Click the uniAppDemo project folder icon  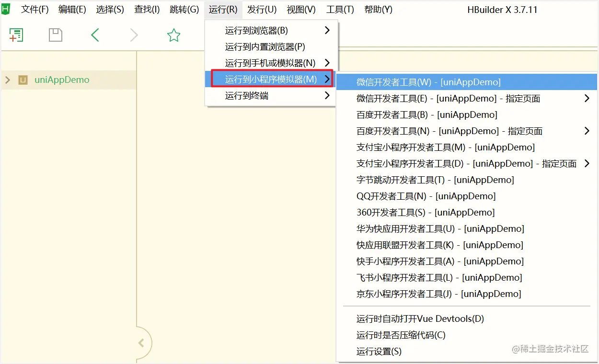coord(23,80)
